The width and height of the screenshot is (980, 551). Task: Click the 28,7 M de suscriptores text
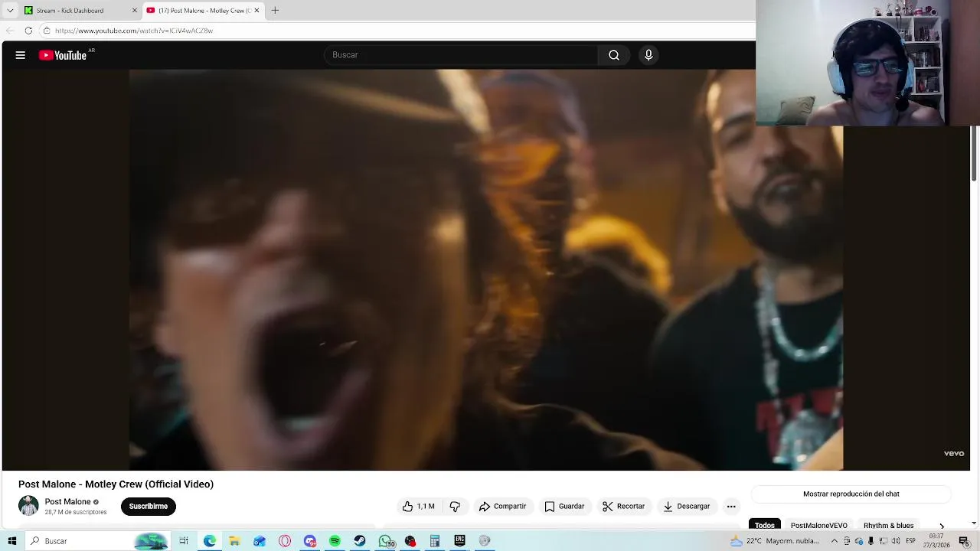tap(75, 512)
